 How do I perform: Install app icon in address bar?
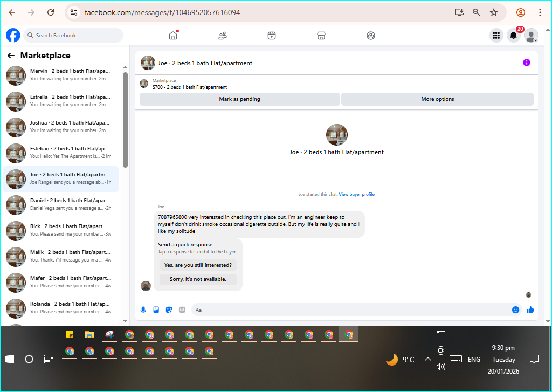(x=459, y=12)
